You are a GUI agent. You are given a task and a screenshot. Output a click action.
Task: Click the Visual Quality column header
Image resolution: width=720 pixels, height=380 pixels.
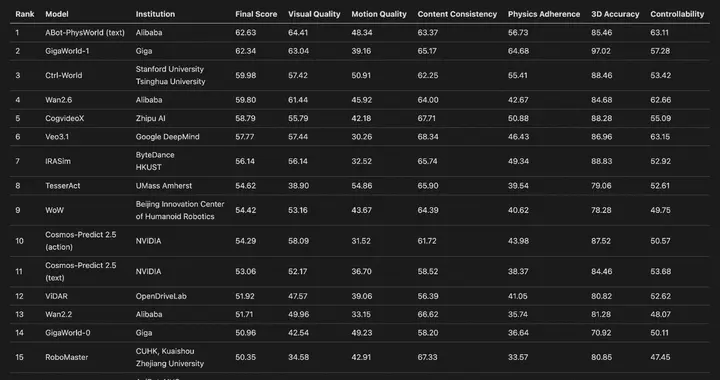pyautogui.click(x=314, y=14)
